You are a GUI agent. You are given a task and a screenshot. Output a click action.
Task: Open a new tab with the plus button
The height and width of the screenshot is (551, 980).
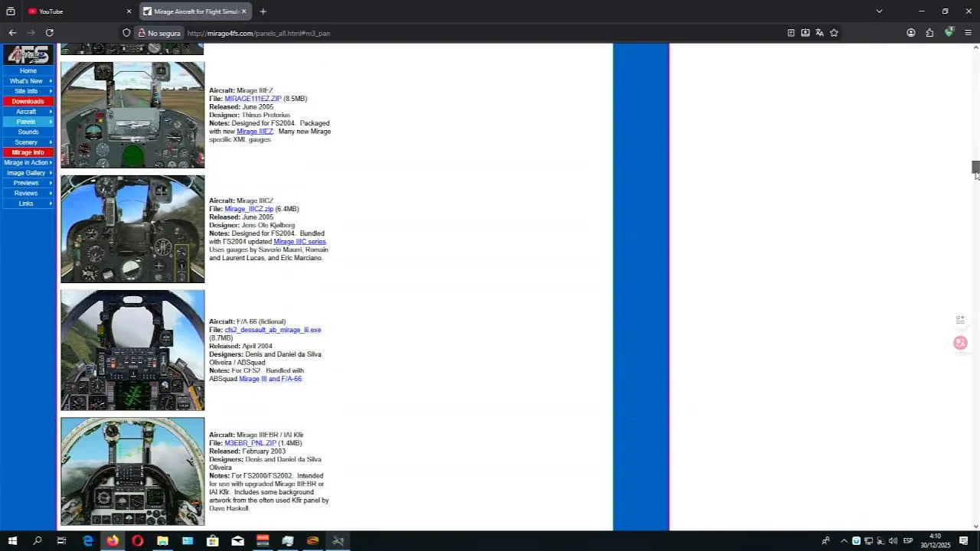263,11
